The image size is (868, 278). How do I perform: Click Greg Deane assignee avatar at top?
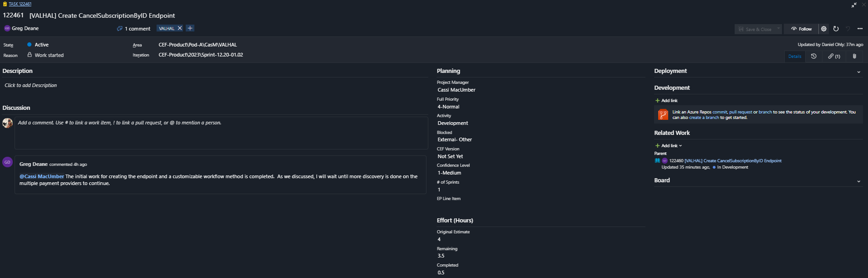click(7, 28)
